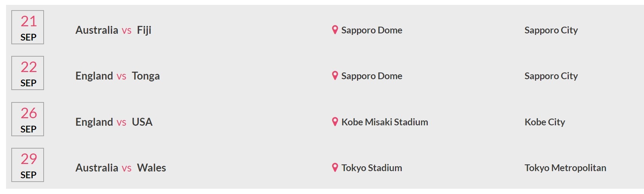The width and height of the screenshot is (644, 194).
Task: Click Sapporo City for Australia vs Fiji
Action: click(551, 30)
